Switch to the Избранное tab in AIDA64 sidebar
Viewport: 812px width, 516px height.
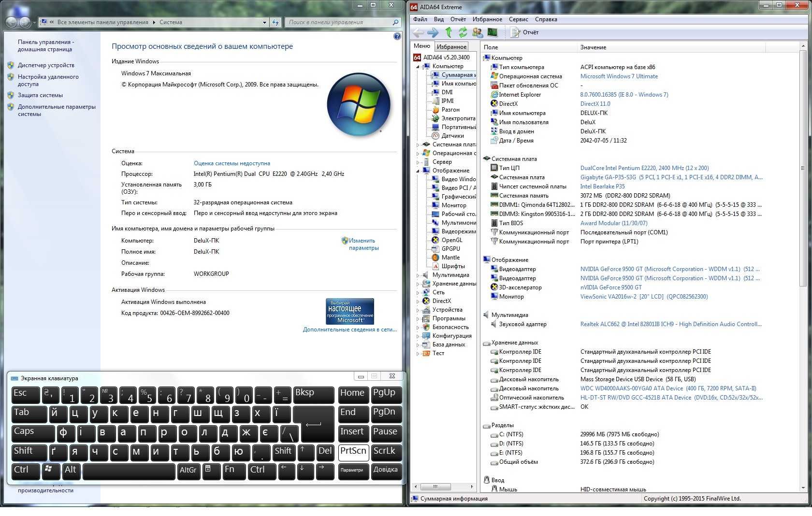pyautogui.click(x=451, y=47)
